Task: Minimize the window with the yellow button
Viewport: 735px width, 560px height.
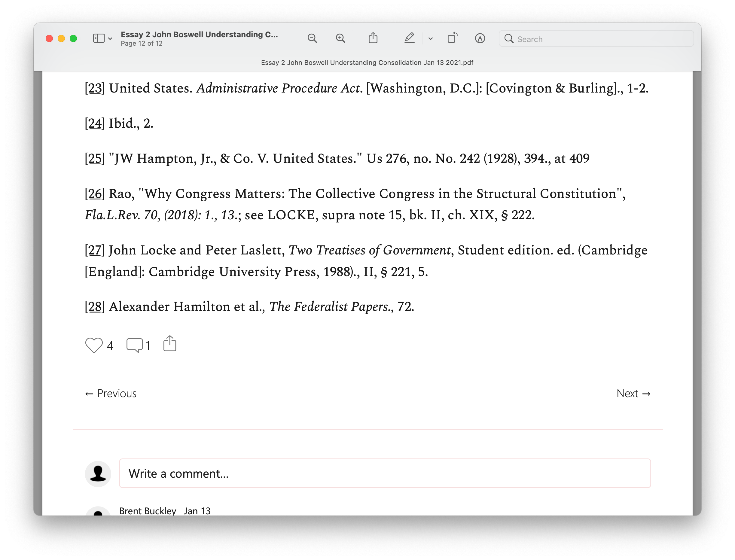Action: (61, 38)
